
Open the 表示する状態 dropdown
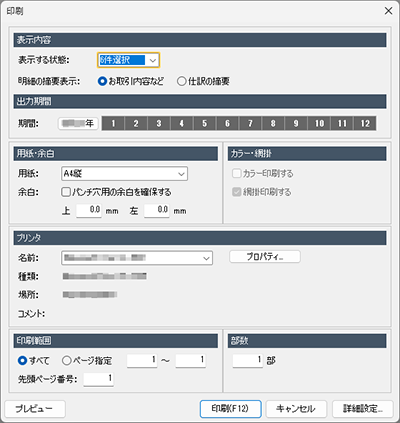point(128,60)
